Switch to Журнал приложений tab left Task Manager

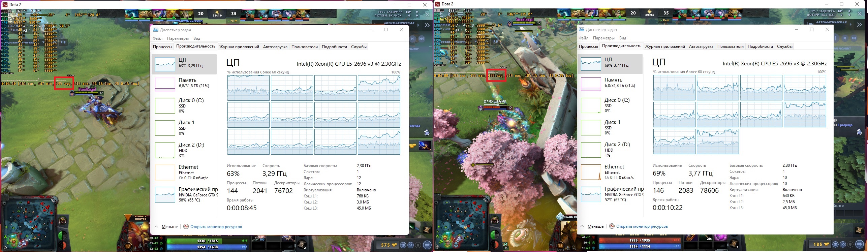click(x=239, y=47)
